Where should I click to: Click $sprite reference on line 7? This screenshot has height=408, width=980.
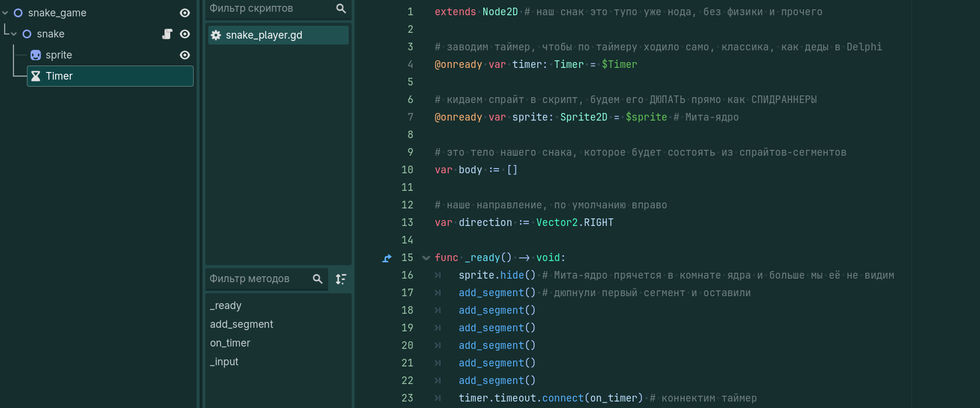pyautogui.click(x=647, y=117)
